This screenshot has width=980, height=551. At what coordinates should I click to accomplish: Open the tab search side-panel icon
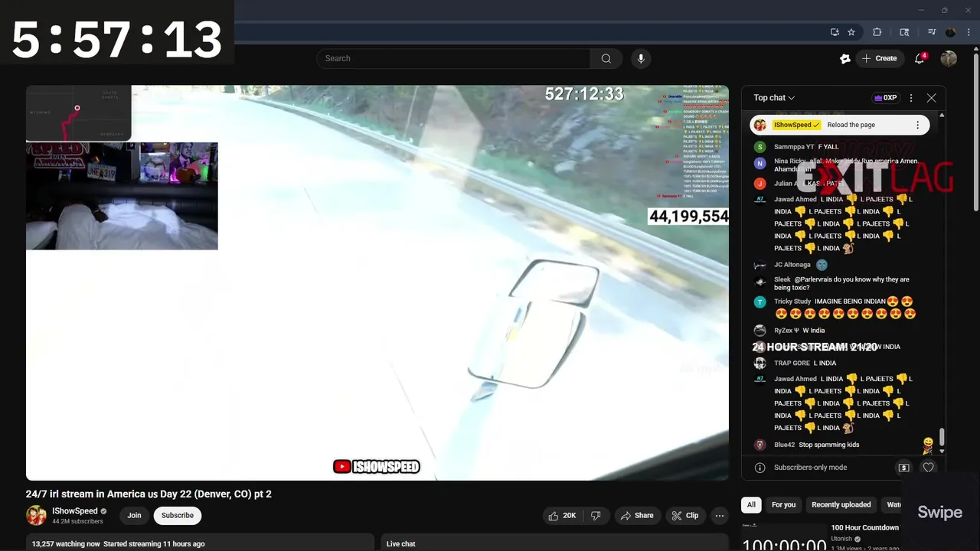(904, 32)
